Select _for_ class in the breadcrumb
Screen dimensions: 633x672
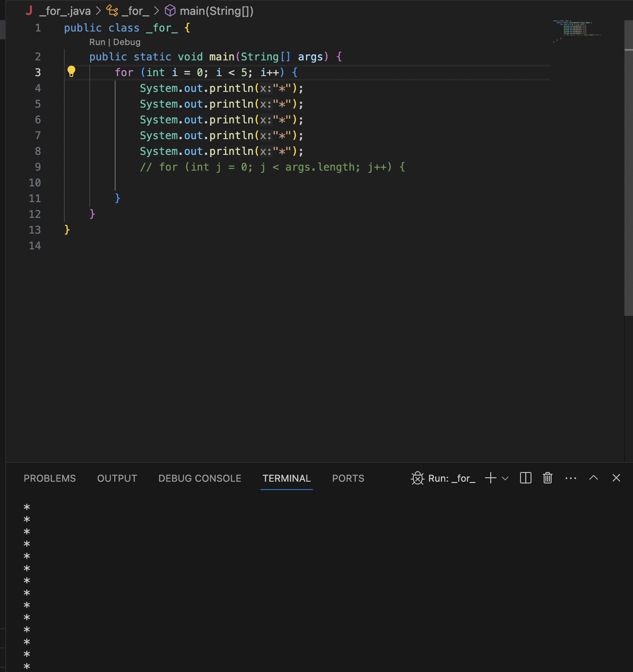point(136,11)
